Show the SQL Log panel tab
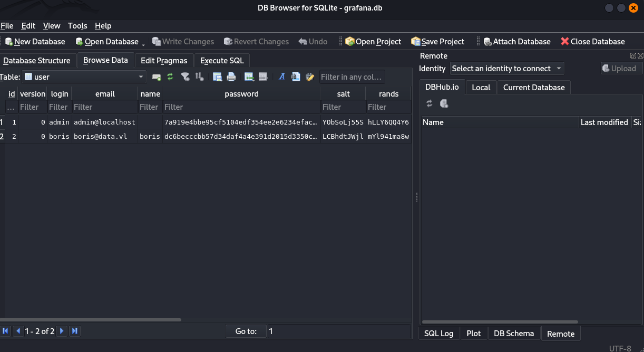Image resolution: width=644 pixels, height=352 pixels. pyautogui.click(x=439, y=334)
